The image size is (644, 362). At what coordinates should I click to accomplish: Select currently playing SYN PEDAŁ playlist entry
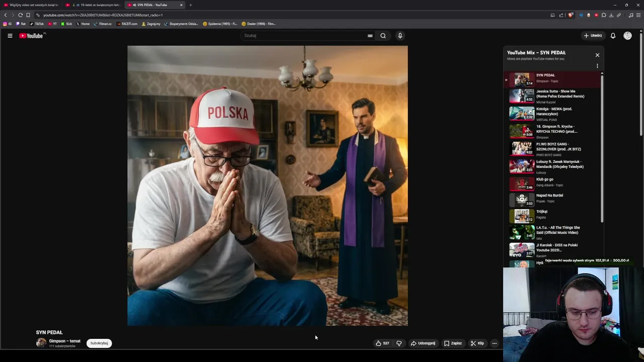tap(553, 79)
